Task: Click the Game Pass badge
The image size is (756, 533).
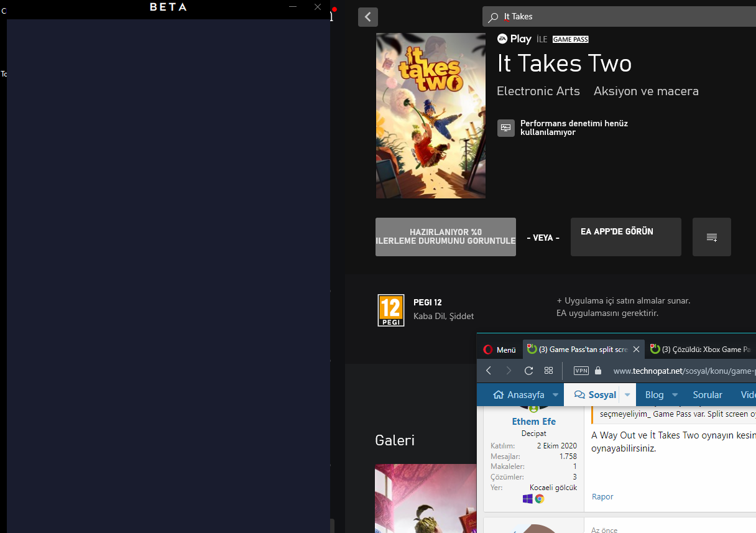Action: (x=570, y=39)
